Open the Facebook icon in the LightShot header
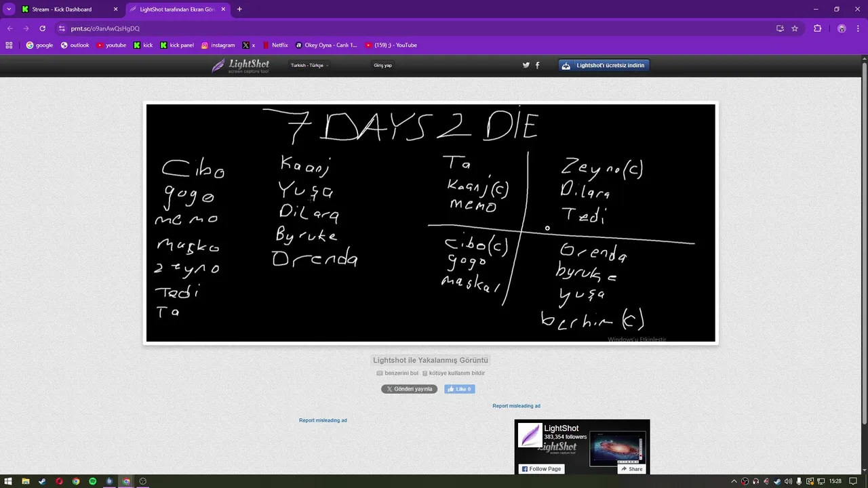The width and height of the screenshot is (868, 488). [538, 65]
